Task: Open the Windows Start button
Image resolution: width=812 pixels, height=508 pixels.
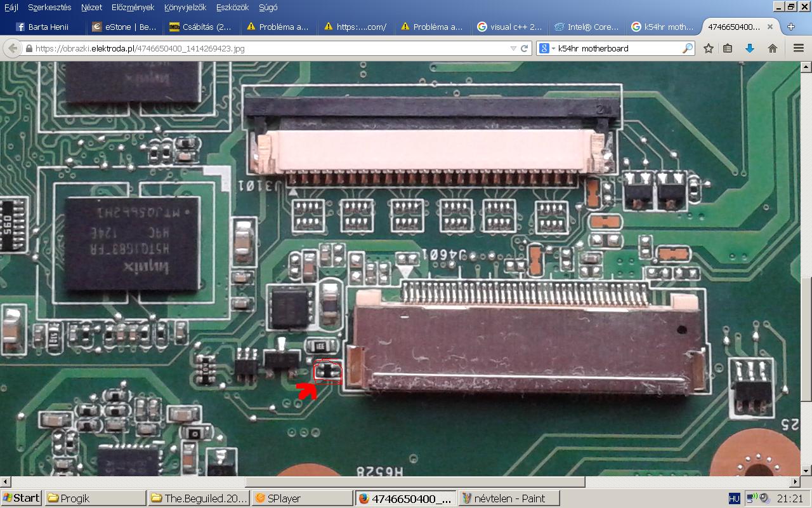Action: (x=22, y=498)
